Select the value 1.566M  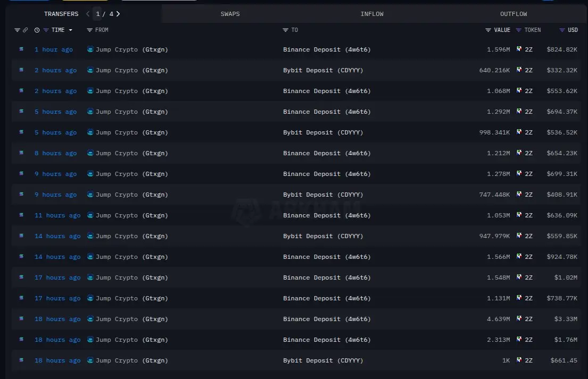pos(498,257)
